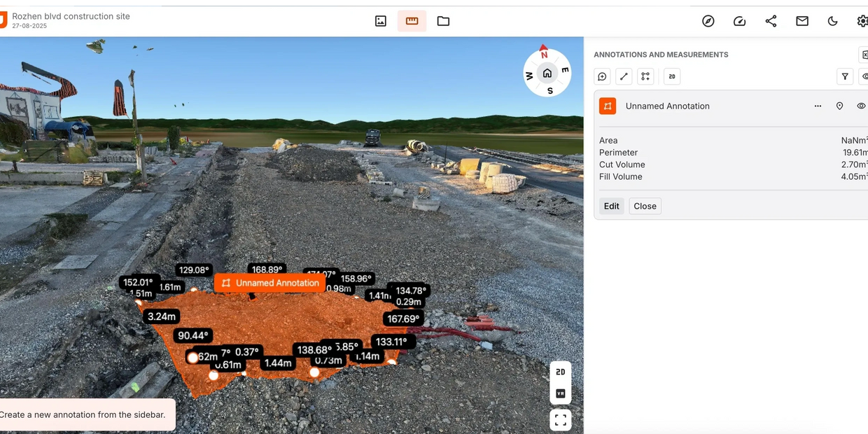Image resolution: width=868 pixels, height=434 pixels.
Task: Click the compass navigation icon in header
Action: pos(708,21)
